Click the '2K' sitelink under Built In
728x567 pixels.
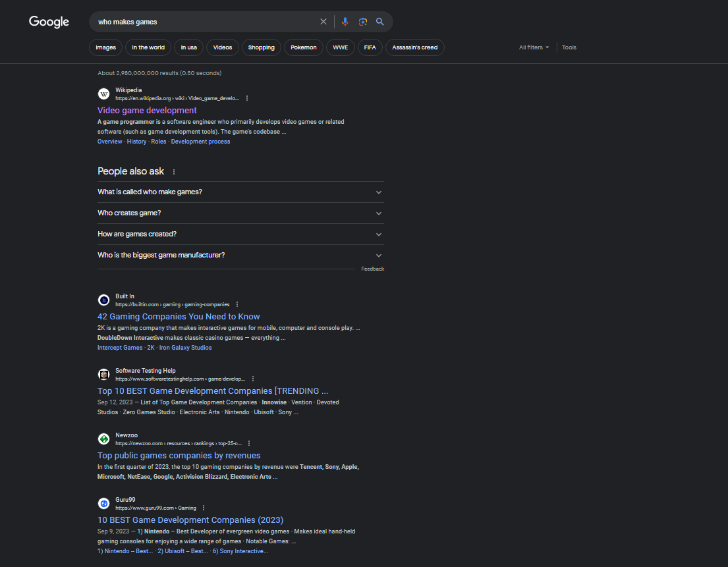pos(151,348)
